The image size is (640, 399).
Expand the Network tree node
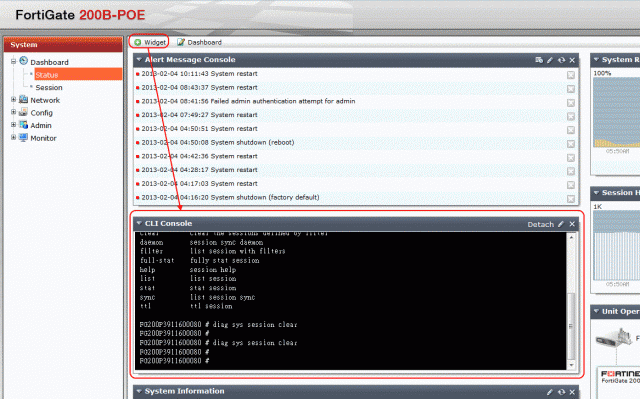(13, 100)
